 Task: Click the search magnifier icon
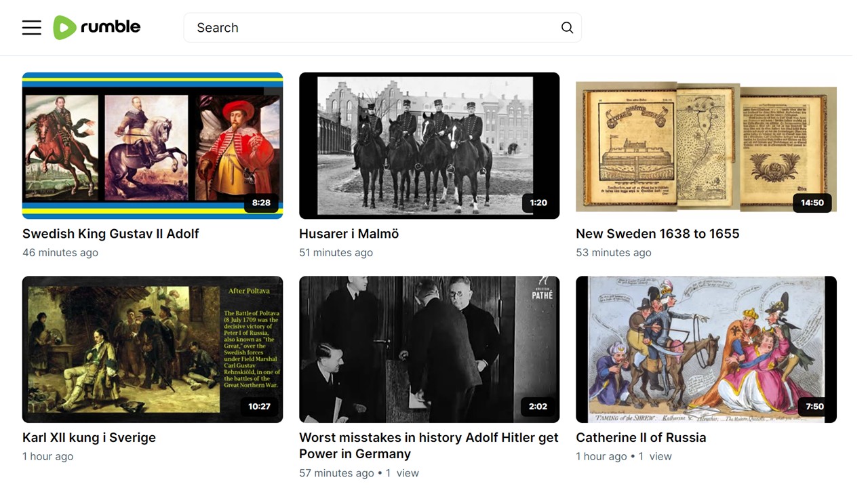[x=567, y=28]
